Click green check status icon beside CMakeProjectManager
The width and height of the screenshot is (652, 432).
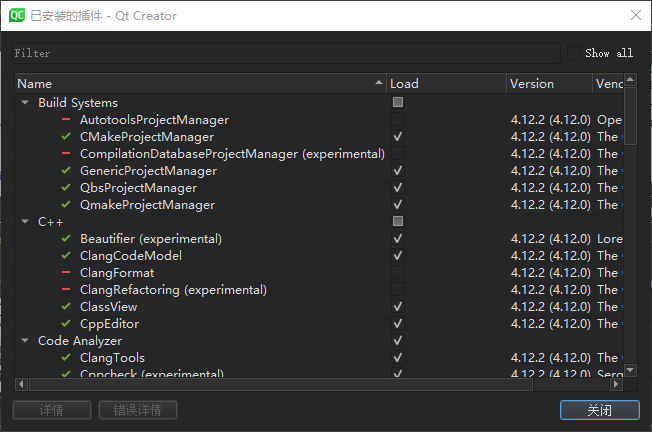point(66,136)
